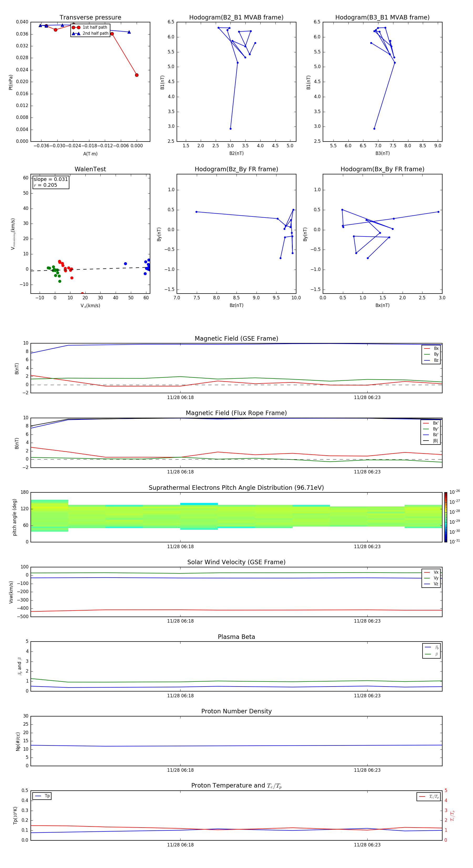
Task: Click the 'WalenTest' plot title
Action: click(x=90, y=169)
